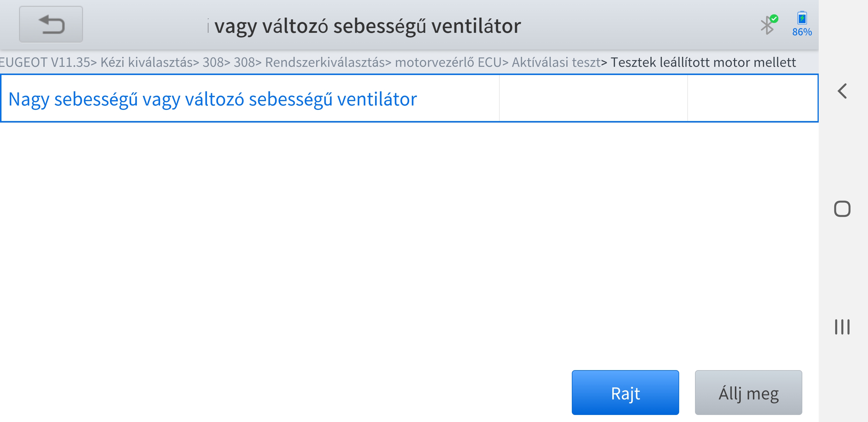Navigate to Rendszerkiválasztás breadcrumb
Viewport: 868px width, 422px height.
[x=325, y=62]
